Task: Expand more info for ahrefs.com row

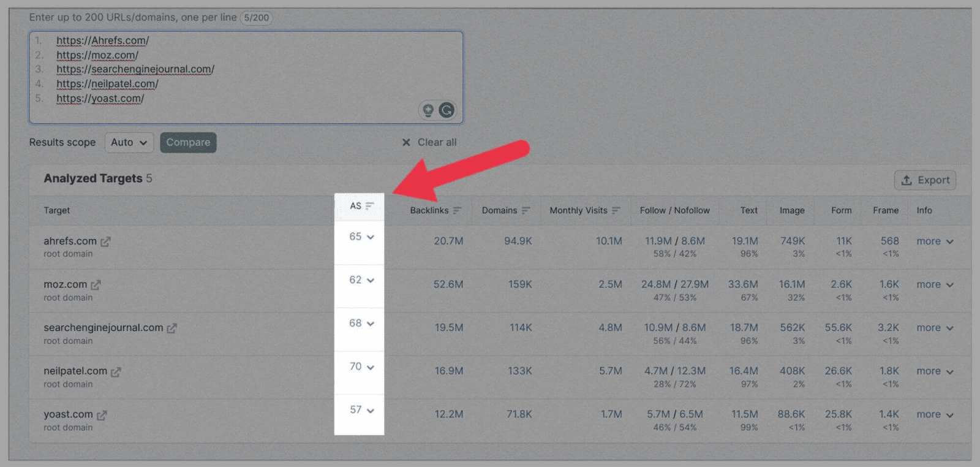Action: pyautogui.click(x=935, y=241)
